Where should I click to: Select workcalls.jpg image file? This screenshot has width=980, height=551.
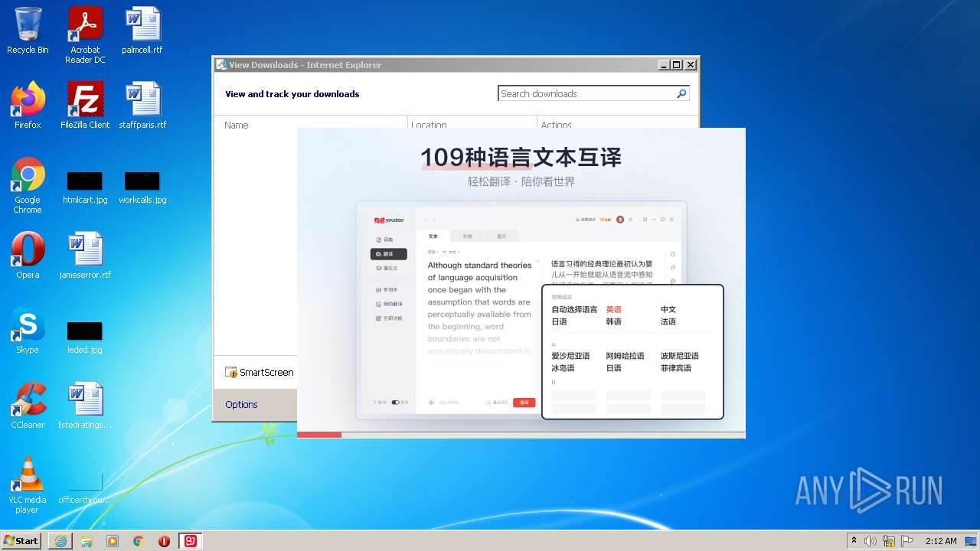click(x=142, y=188)
